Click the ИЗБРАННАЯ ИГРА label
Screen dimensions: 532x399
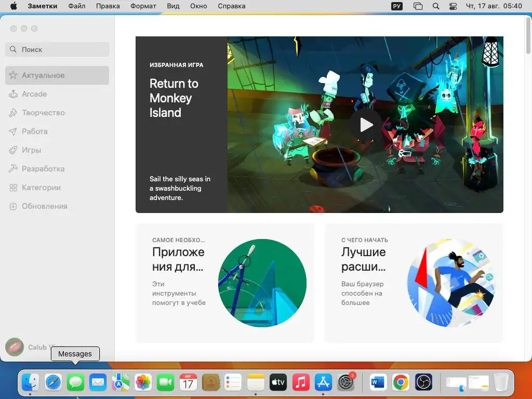click(177, 65)
